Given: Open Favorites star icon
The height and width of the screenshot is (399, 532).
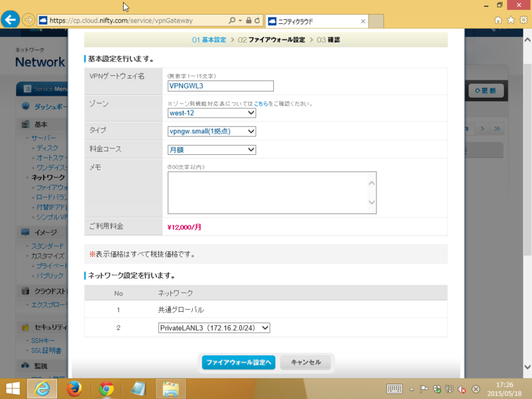Looking at the screenshot, I should point(511,21).
